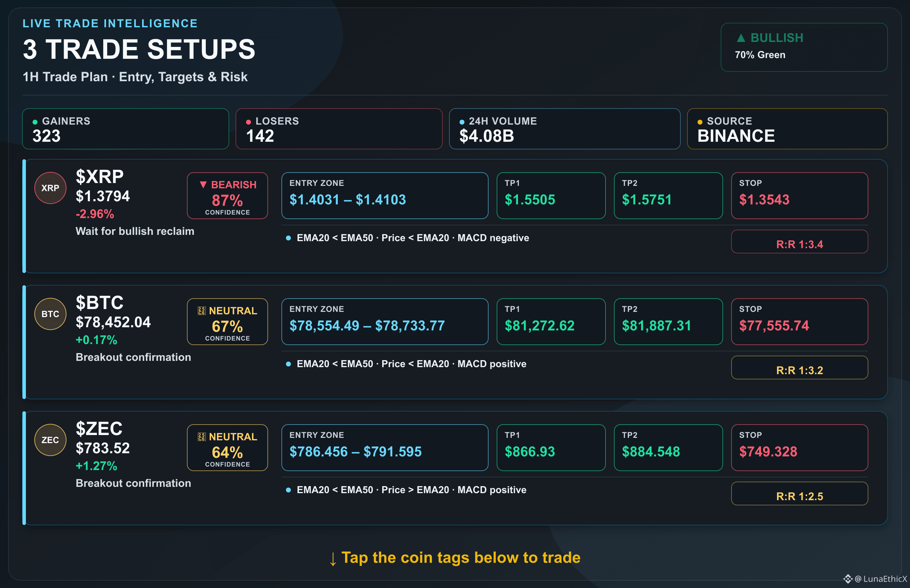Viewport: 910px width, 588px height.
Task: Click XRP stop value $1.3543
Action: pos(764,200)
